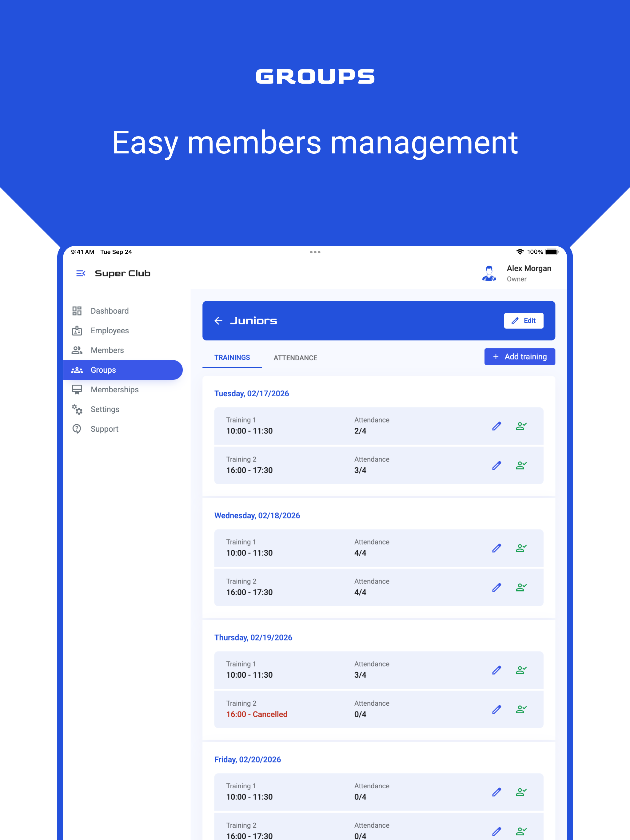630x840 pixels.
Task: Mark attendance for Wednesday Training 1
Action: click(521, 548)
